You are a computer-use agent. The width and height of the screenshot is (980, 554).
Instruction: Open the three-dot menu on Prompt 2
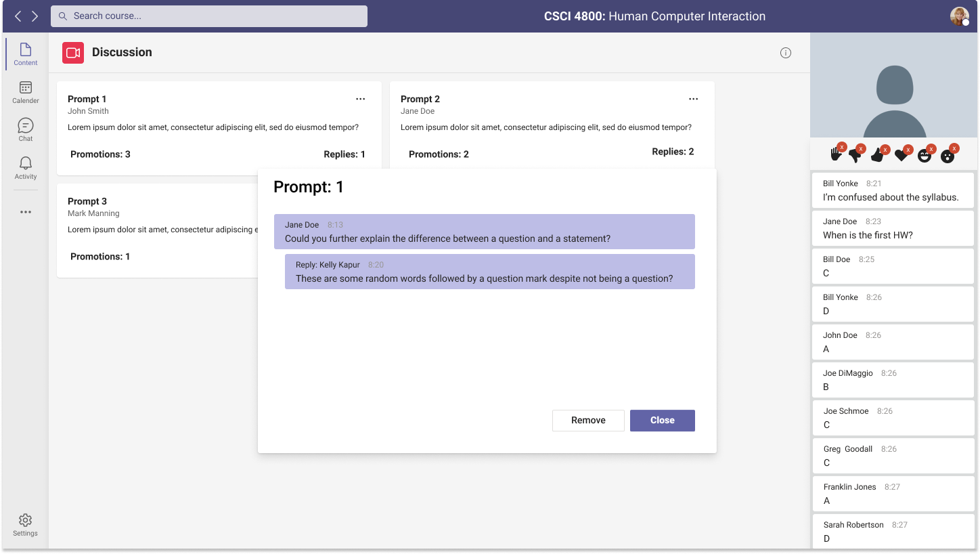coord(693,99)
